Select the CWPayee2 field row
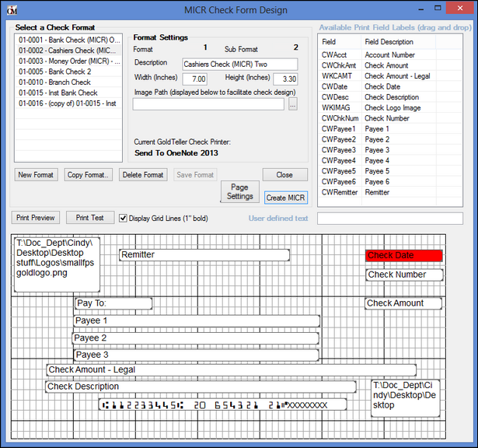The width and height of the screenshot is (478, 448). [390, 139]
